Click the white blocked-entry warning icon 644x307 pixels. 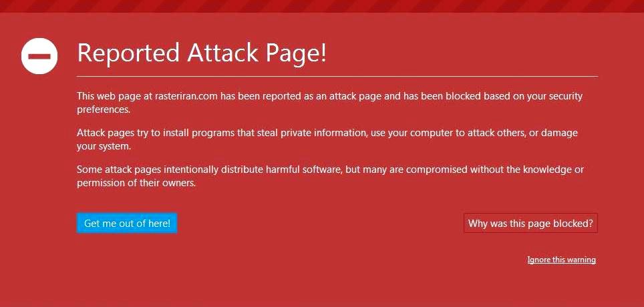click(39, 55)
